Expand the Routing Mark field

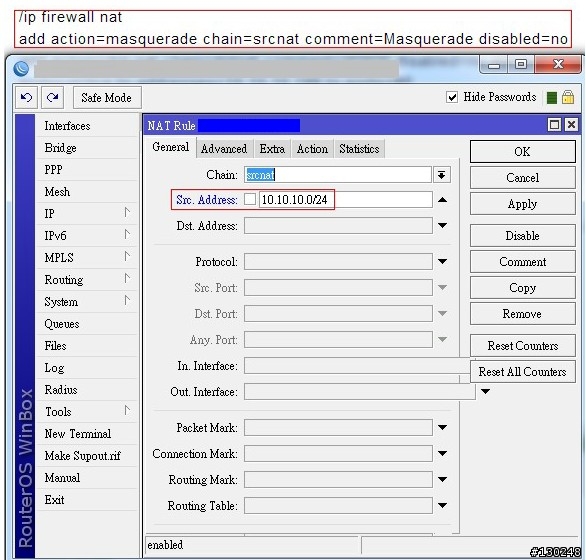[x=442, y=479]
